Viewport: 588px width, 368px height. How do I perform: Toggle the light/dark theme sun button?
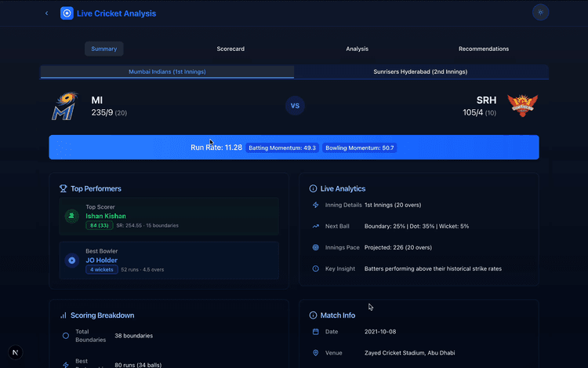540,13
